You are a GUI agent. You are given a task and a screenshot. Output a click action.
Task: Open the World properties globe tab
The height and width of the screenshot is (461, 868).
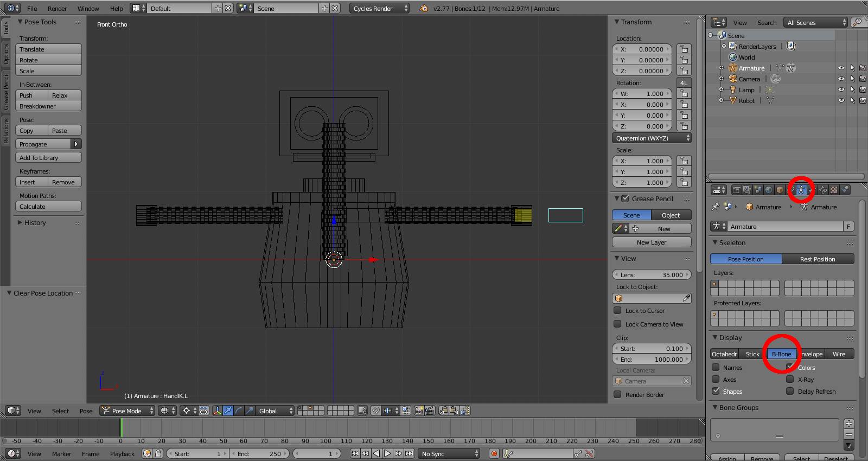tap(769, 190)
